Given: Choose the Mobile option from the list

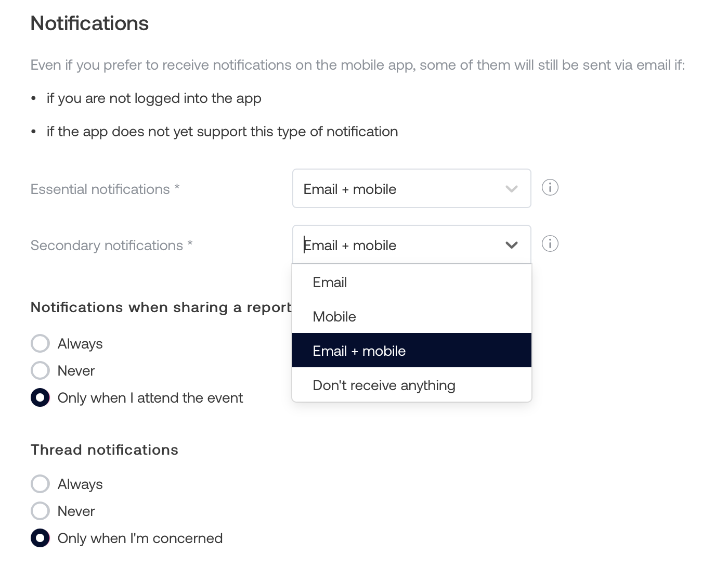Looking at the screenshot, I should pos(334,317).
